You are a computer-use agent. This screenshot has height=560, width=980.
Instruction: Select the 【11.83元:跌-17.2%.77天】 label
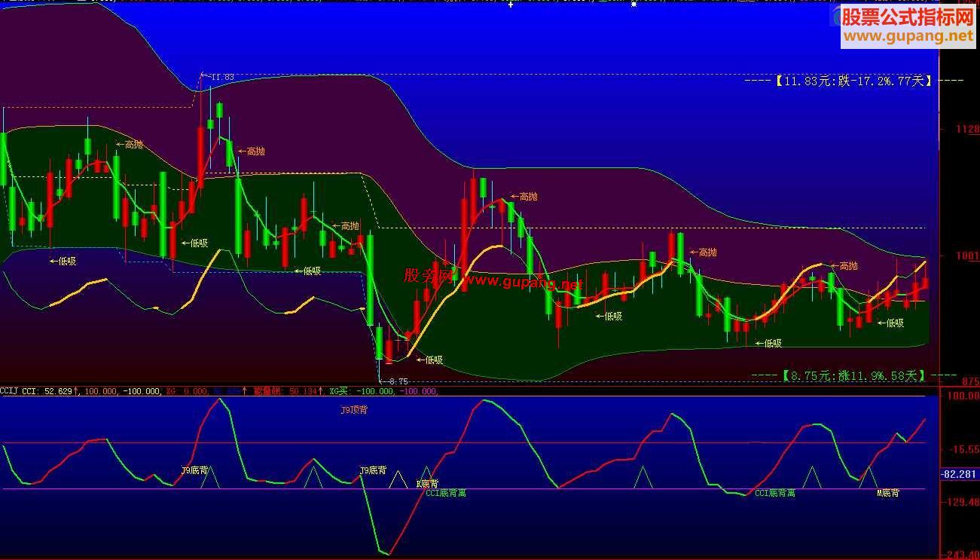[854, 81]
